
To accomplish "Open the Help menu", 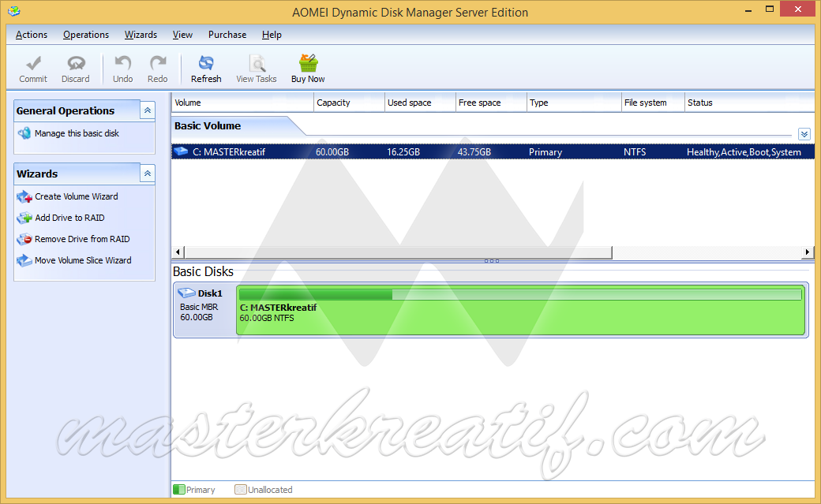I will pyautogui.click(x=272, y=35).
